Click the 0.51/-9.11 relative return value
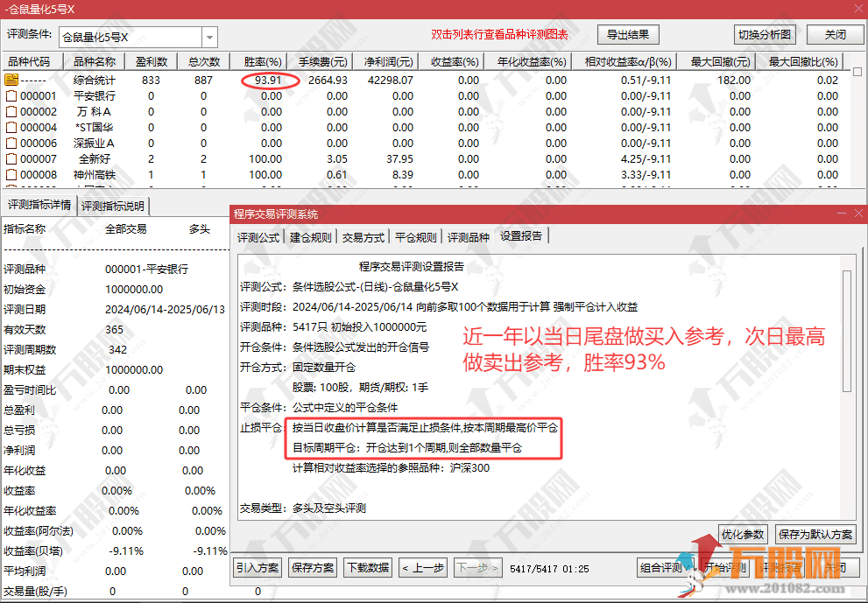Screen dimensions: 868x603 pos(646,81)
